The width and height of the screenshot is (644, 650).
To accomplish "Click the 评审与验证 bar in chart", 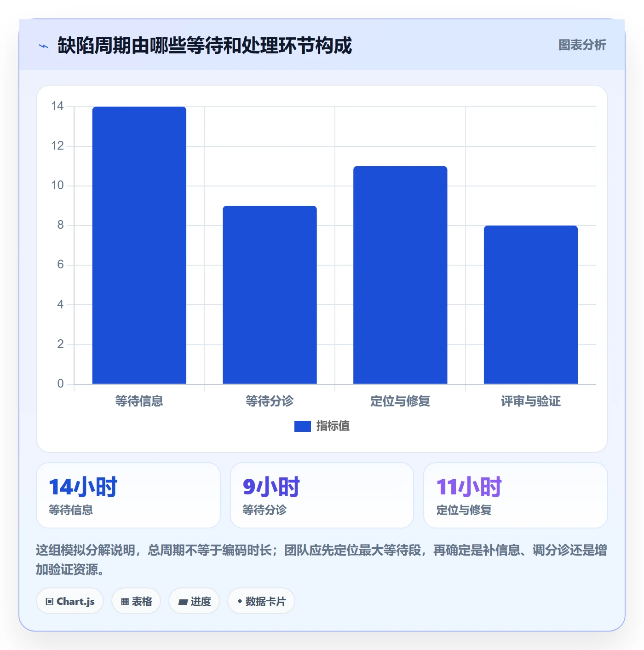I will [x=531, y=305].
